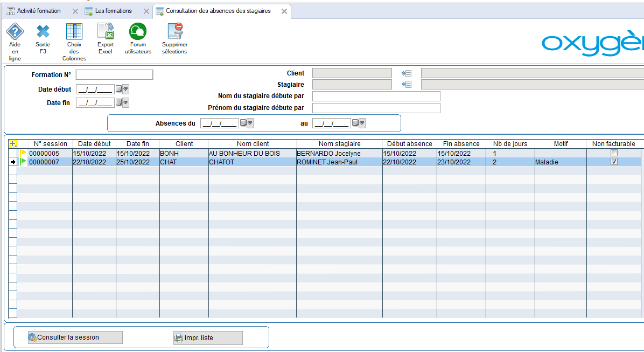Click the Impr. liste print button
The width and height of the screenshot is (644, 352).
pos(208,338)
